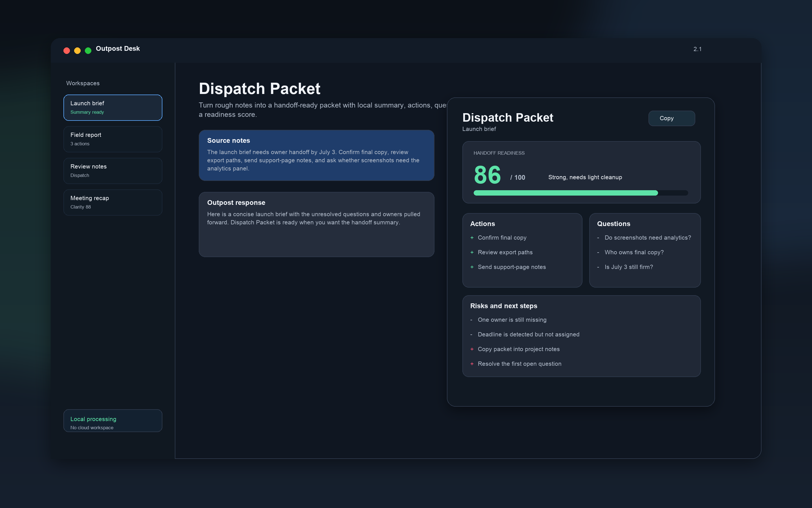Click the plus icon beside Resolve the first open question

click(x=472, y=364)
